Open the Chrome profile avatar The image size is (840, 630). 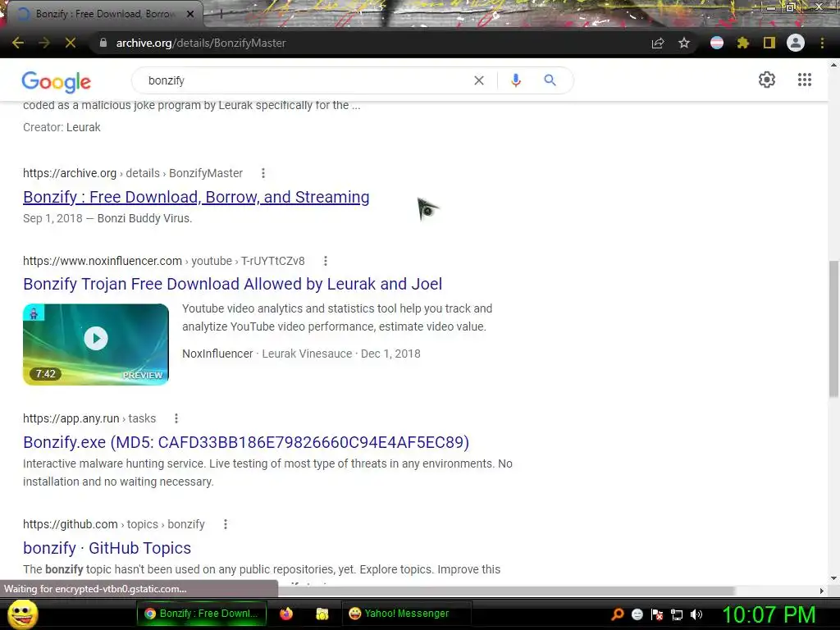point(796,43)
